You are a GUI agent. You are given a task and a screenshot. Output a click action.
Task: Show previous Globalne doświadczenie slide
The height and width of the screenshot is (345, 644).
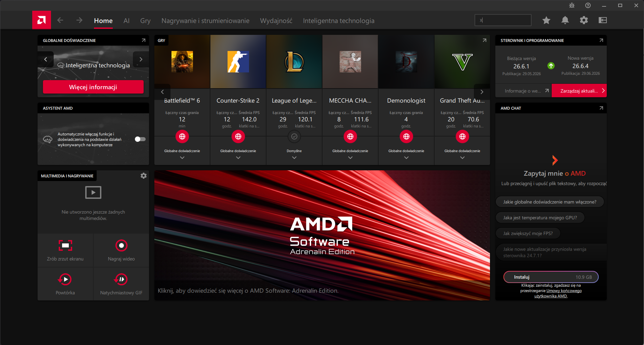(46, 59)
